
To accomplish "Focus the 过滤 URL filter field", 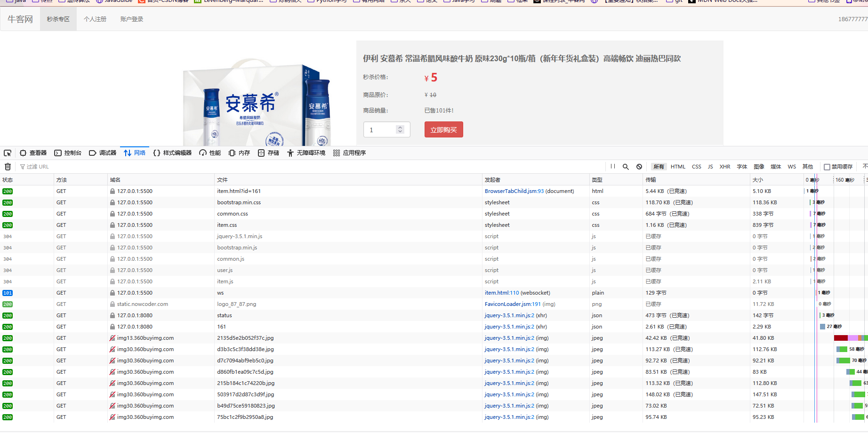I will tap(311, 167).
